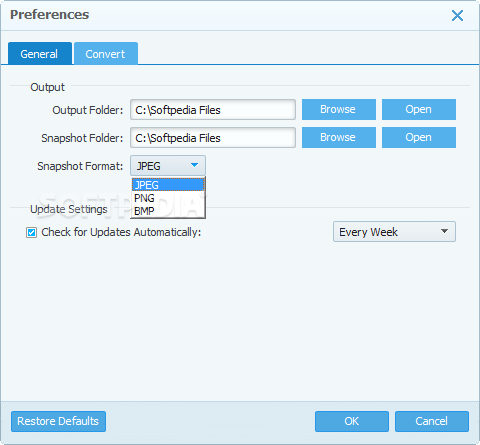Choose PNG as snapshot format
This screenshot has height=445, width=480.
[168, 198]
